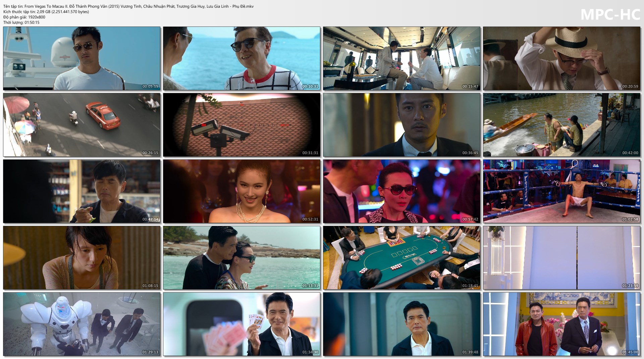644x359 pixels.
Task: Click the MPC-HC logo text
Action: tap(610, 14)
